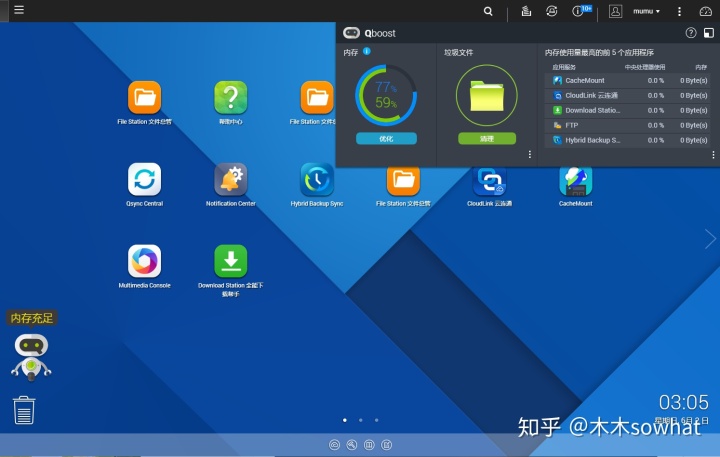Open the Download Station desktop app
This screenshot has height=457, width=720.
pos(231,261)
